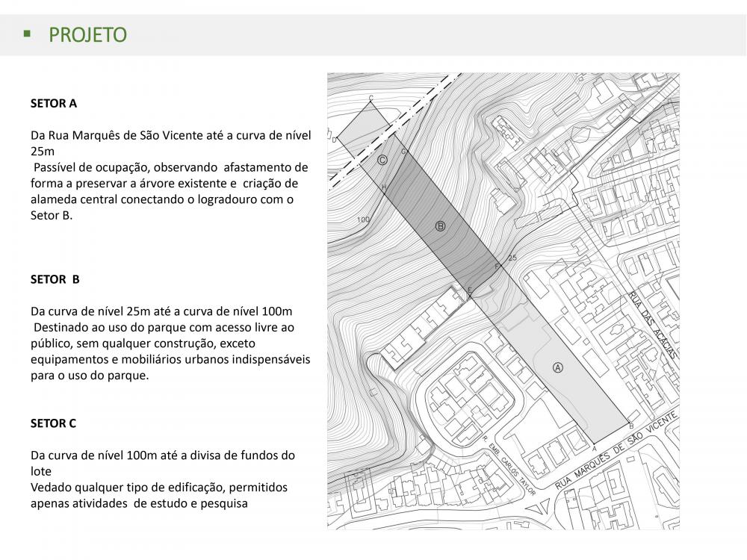Select the SETOR C heading
The width and height of the screenshot is (747, 560).
click(x=53, y=423)
